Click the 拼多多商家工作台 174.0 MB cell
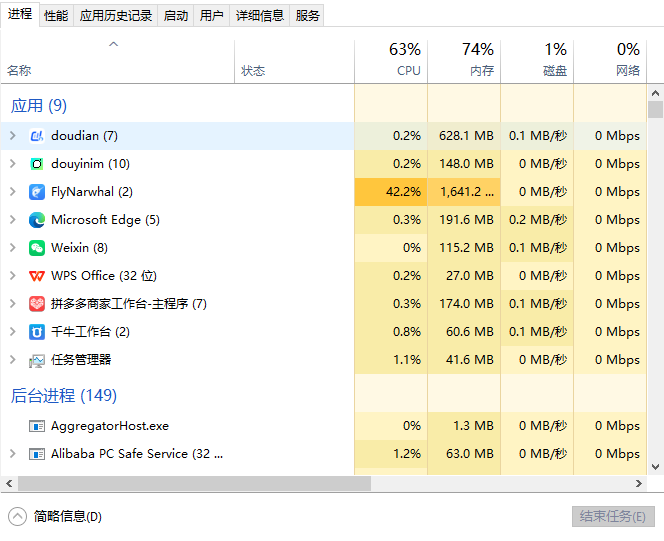The image size is (664, 541). tap(464, 304)
